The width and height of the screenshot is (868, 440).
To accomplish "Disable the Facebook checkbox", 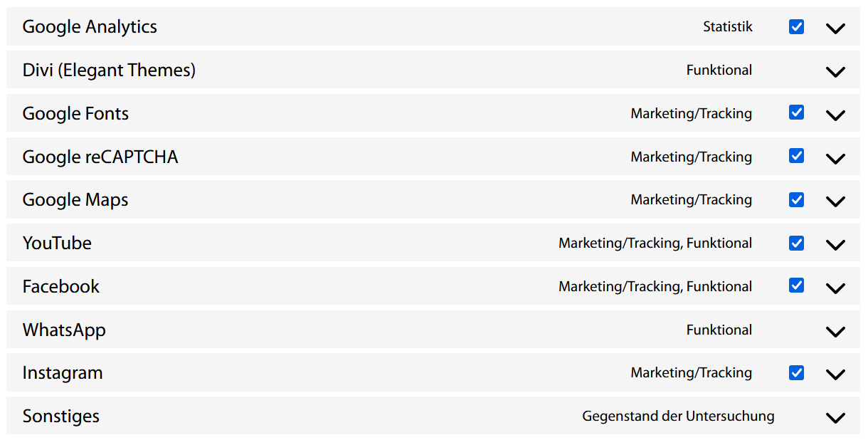I will pos(797,286).
